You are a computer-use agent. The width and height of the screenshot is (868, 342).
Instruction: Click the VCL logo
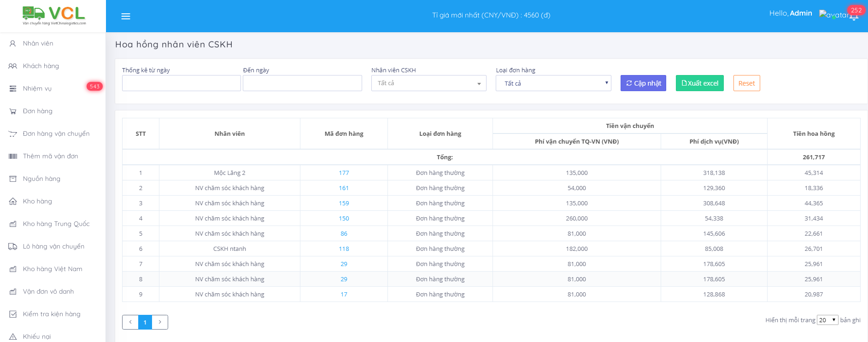(54, 16)
